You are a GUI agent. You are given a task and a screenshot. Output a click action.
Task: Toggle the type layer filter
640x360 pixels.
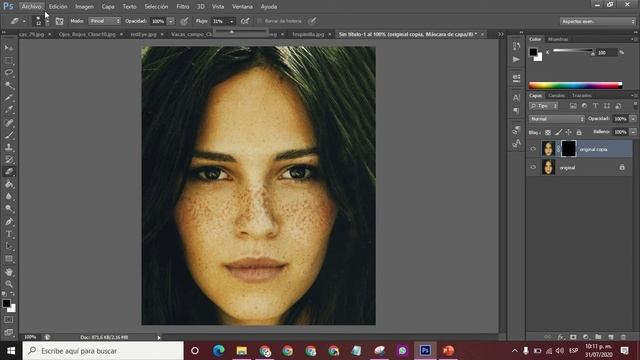[x=596, y=106]
